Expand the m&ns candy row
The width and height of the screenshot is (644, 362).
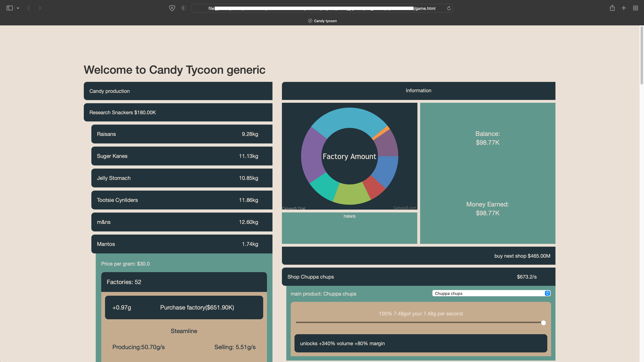tap(182, 222)
